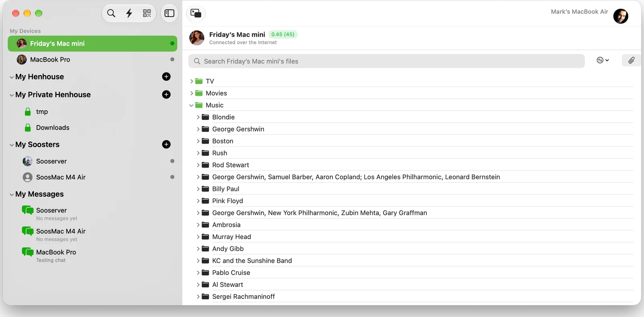The height and width of the screenshot is (317, 644).
Task: Select MacBook Pro under My Devices
Action: pyautogui.click(x=93, y=60)
